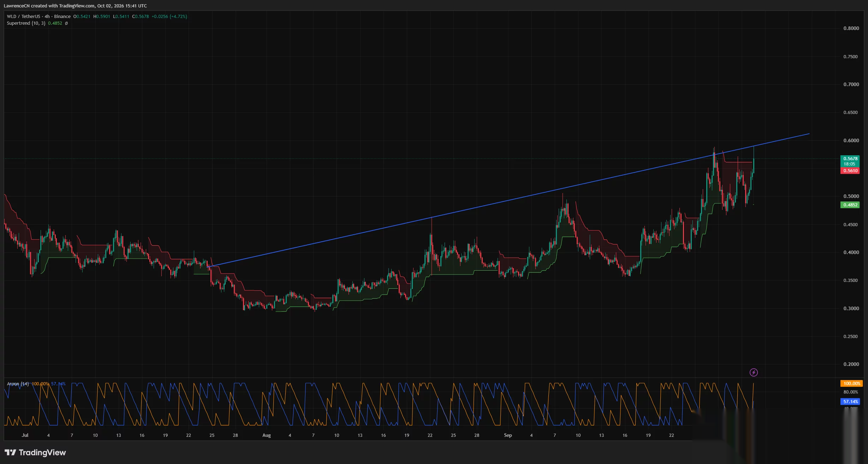Click the Aroon (14) indicator label
The height and width of the screenshot is (464, 868).
coord(18,384)
